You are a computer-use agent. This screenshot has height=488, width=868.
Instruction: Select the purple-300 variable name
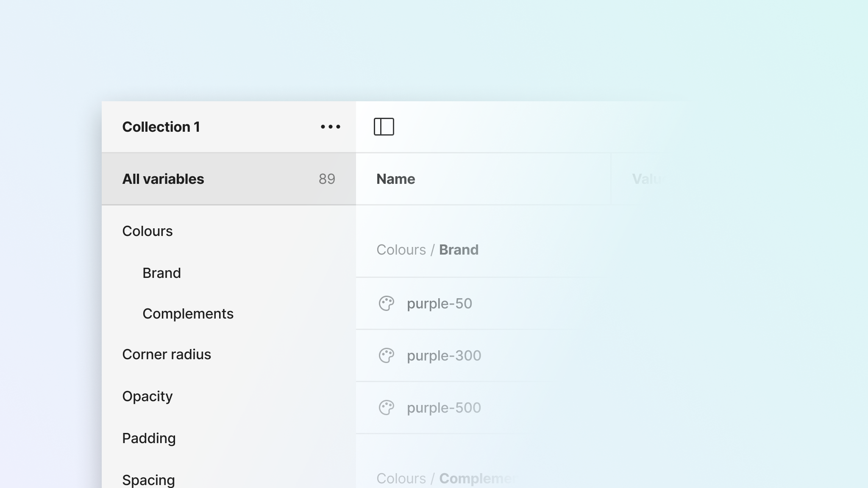coord(444,356)
